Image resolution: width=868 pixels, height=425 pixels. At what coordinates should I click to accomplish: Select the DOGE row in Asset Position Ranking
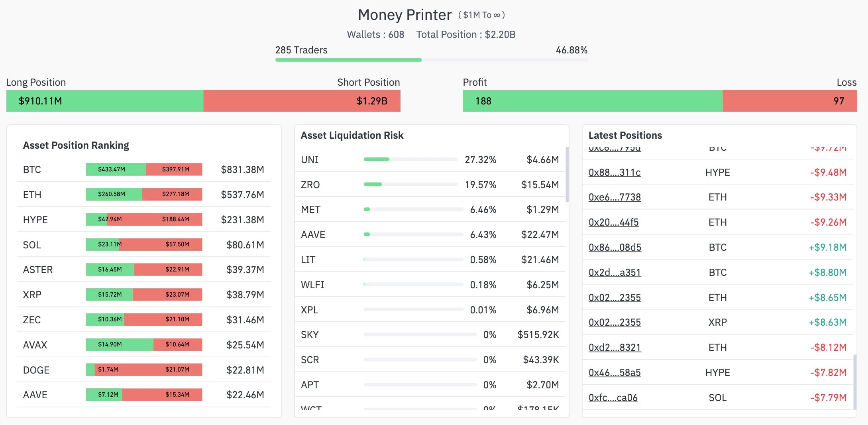143,370
